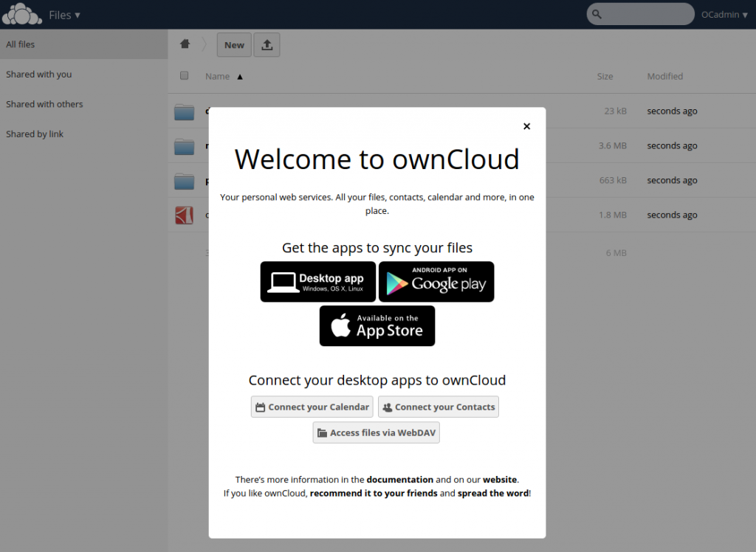Screen dimensions: 756x552
Task: Open the OCadmin user menu
Action: (x=724, y=15)
